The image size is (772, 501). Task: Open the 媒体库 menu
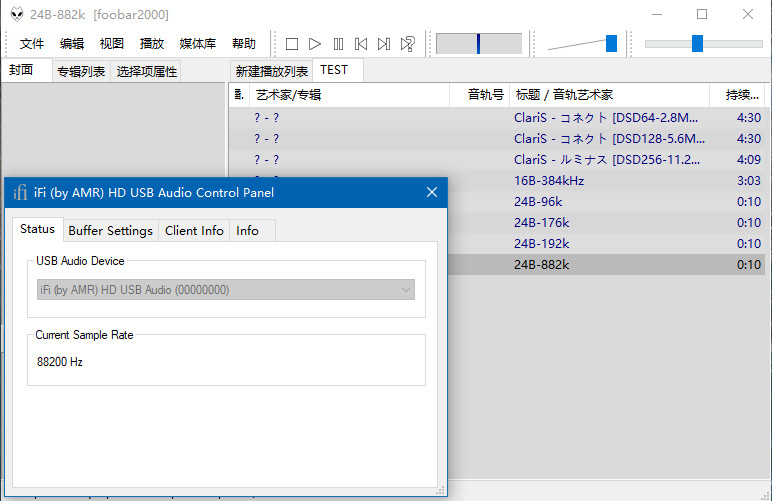pos(197,44)
